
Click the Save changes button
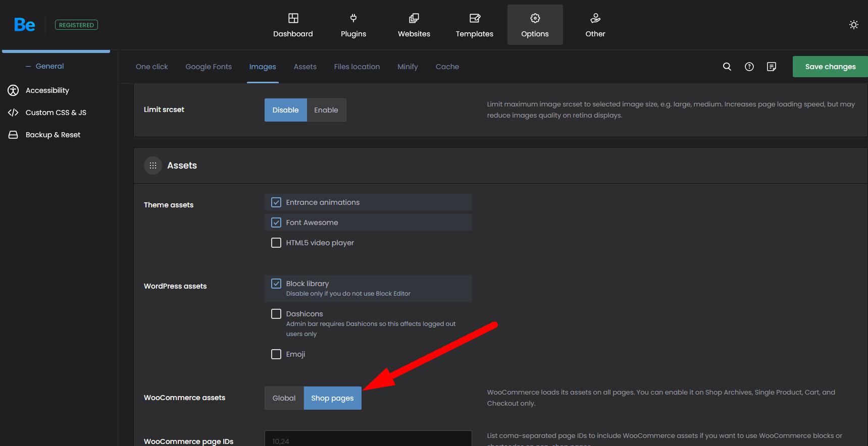[x=830, y=67]
